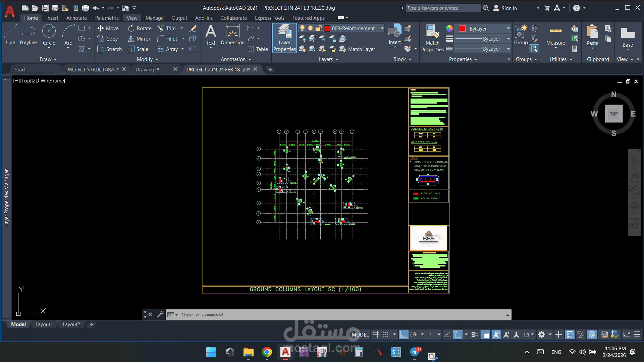Click the red ByLayer color swatch

point(462,29)
